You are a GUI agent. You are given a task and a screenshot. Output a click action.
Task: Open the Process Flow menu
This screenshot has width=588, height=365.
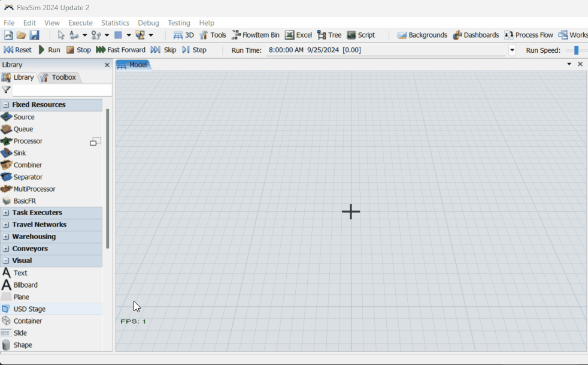pos(529,35)
